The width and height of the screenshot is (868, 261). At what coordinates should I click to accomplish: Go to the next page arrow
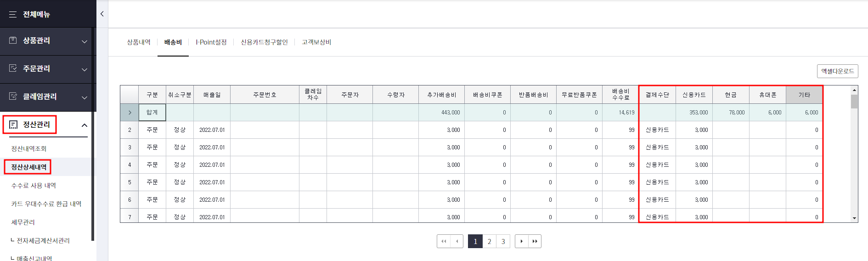pyautogui.click(x=522, y=241)
